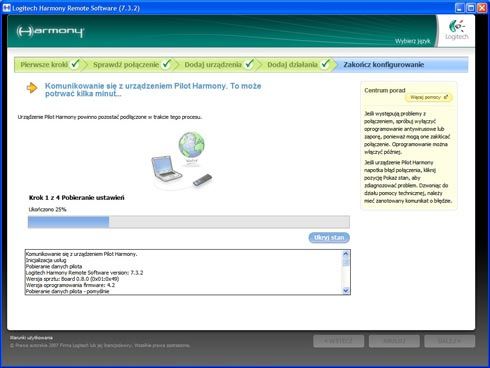Screen dimensions: 490x368
Task: Click checkmark next to Pierwsze kroki
Action: tap(75, 63)
